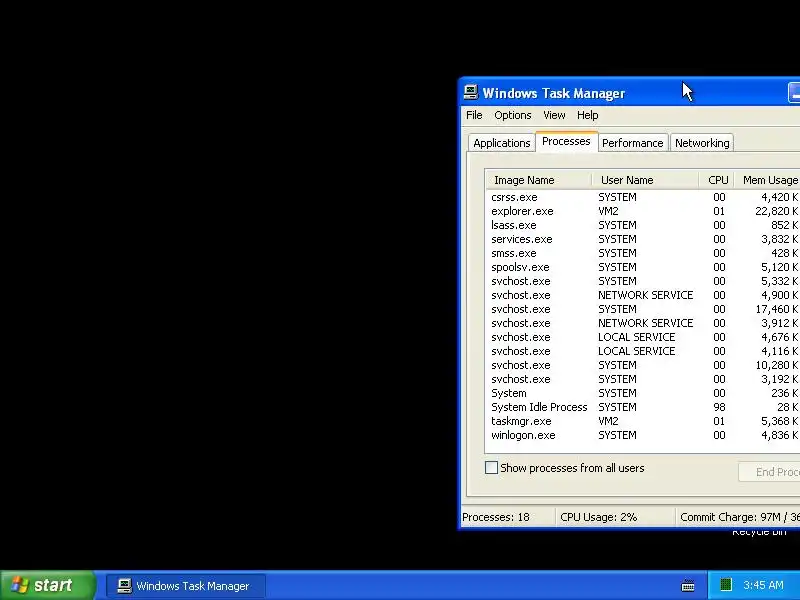This screenshot has height=600, width=800.
Task: Select the explorer.exe process
Action: (x=643, y=211)
